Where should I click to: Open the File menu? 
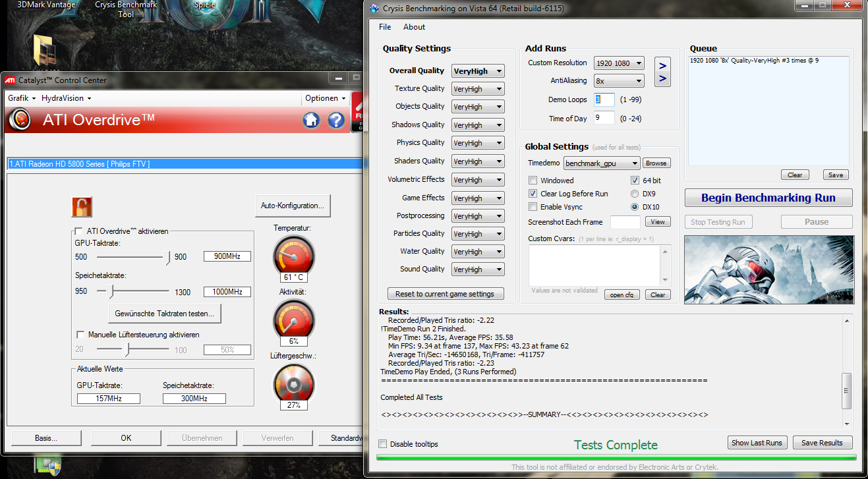[x=385, y=27]
